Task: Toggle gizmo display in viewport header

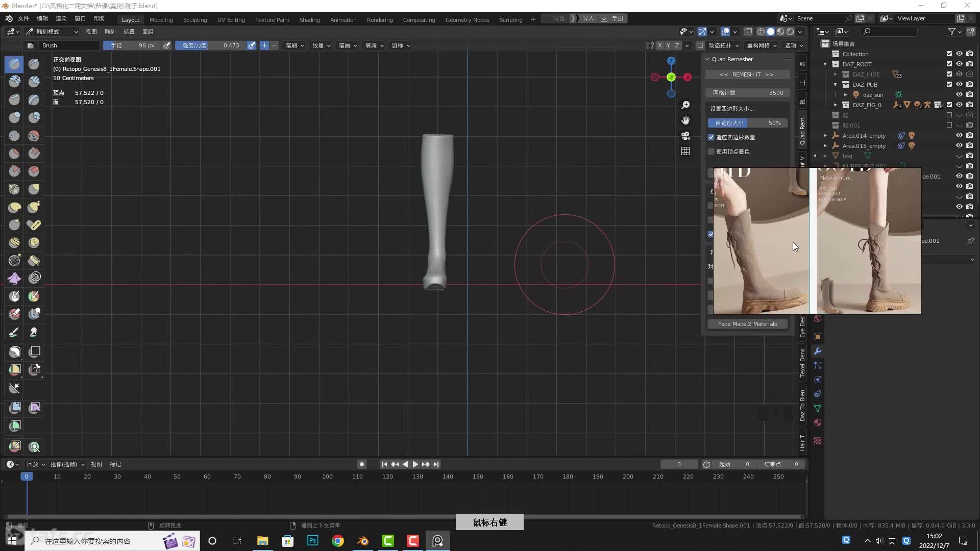Action: coord(703,32)
